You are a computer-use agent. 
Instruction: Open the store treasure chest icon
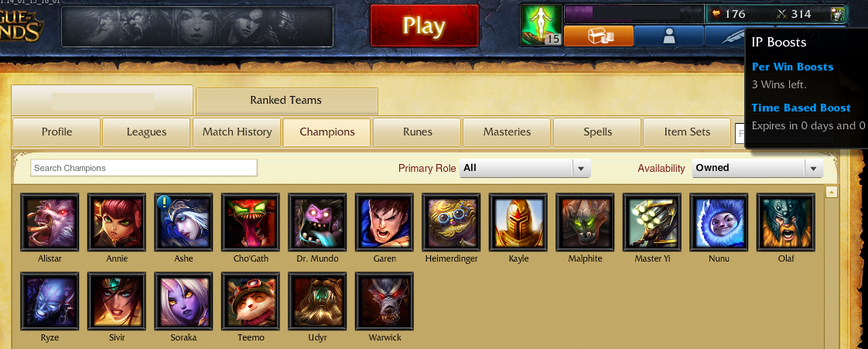(599, 36)
